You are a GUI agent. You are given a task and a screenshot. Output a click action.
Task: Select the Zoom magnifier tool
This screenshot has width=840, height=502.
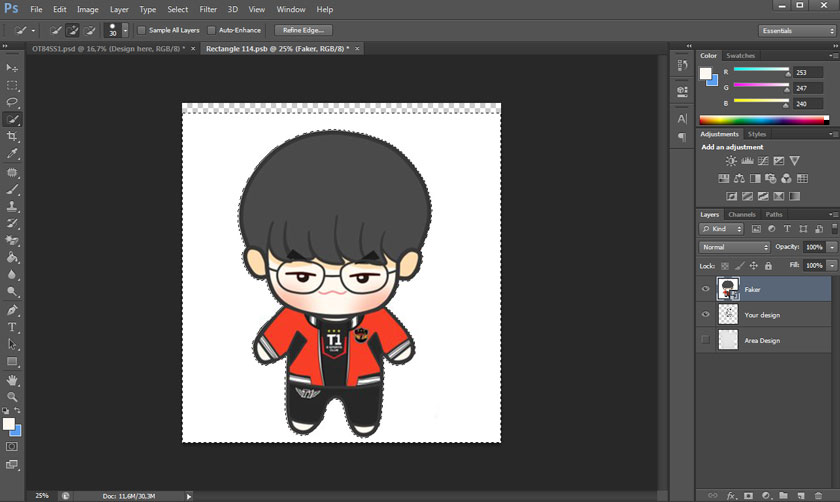pos(13,397)
